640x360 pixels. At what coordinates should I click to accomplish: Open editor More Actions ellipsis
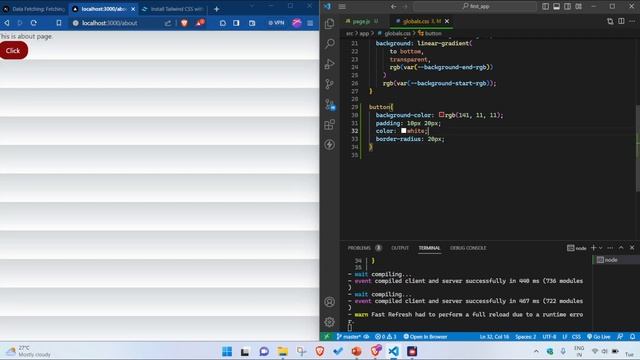click(633, 21)
